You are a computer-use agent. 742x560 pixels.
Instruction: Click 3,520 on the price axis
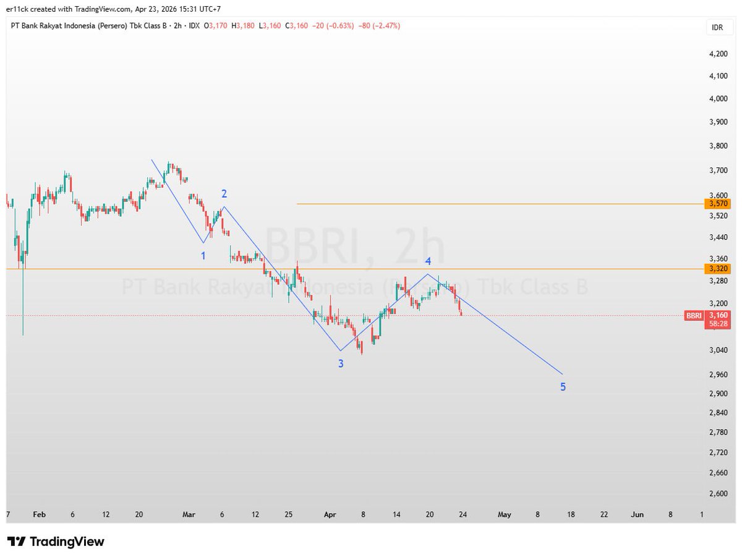click(x=719, y=216)
